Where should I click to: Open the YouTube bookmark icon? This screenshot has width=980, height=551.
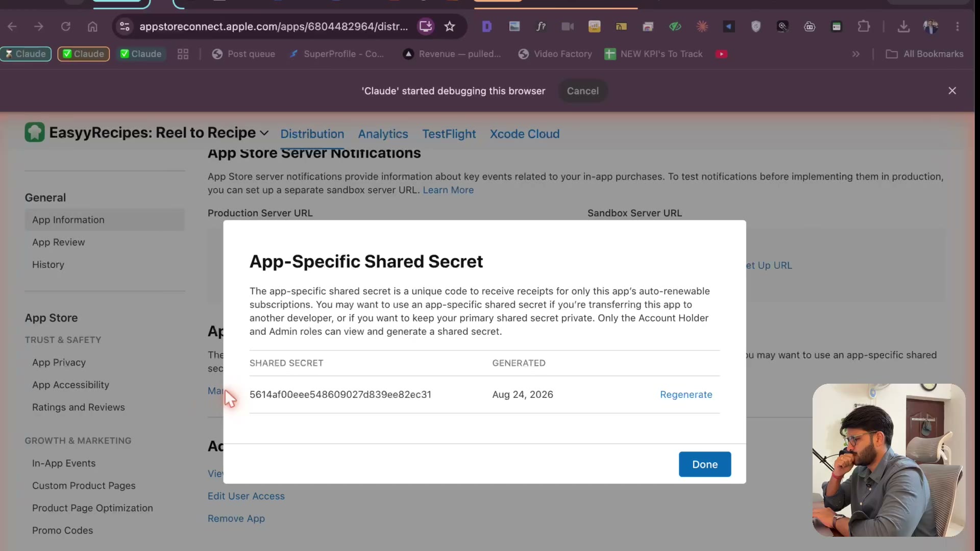(721, 54)
